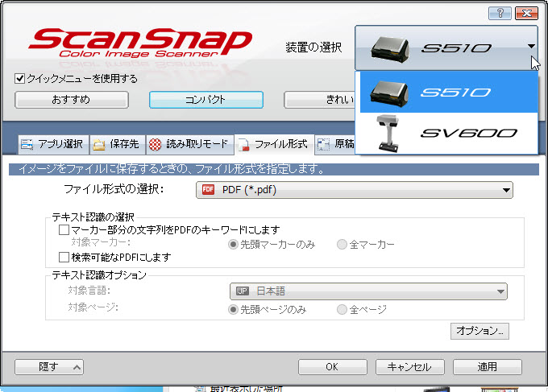
Task: Click the コンパクト profile button
Action: tap(206, 100)
